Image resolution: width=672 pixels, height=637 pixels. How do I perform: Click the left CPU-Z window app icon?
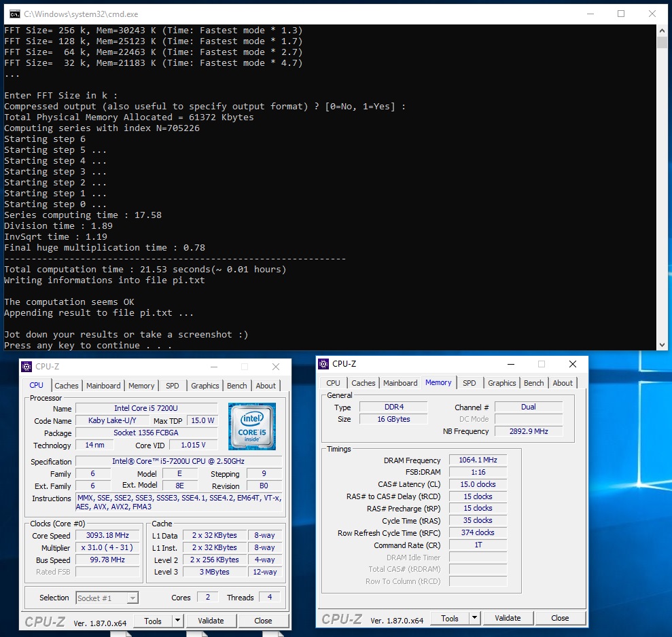26,367
